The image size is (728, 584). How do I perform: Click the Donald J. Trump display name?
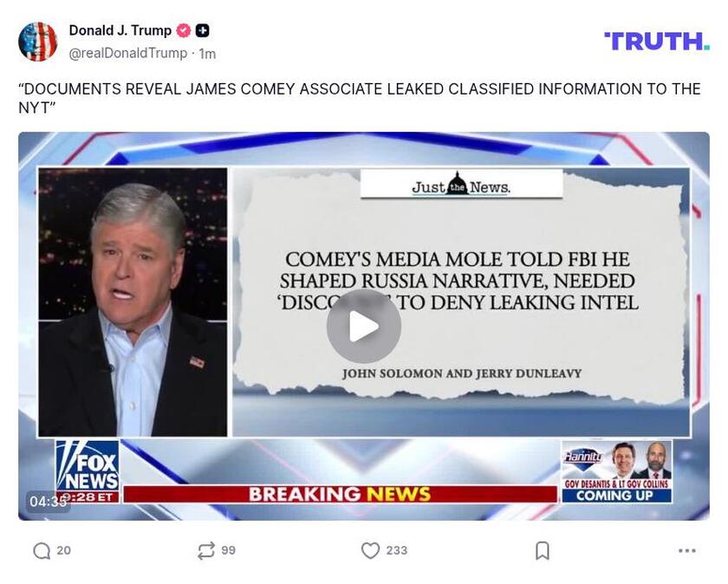point(120,30)
